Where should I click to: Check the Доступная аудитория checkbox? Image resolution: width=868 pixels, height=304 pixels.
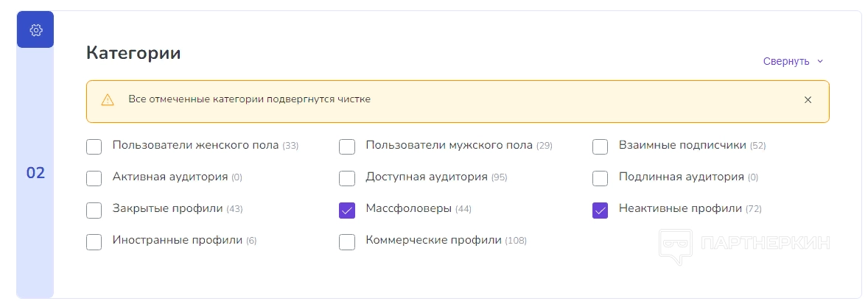pyautogui.click(x=347, y=178)
